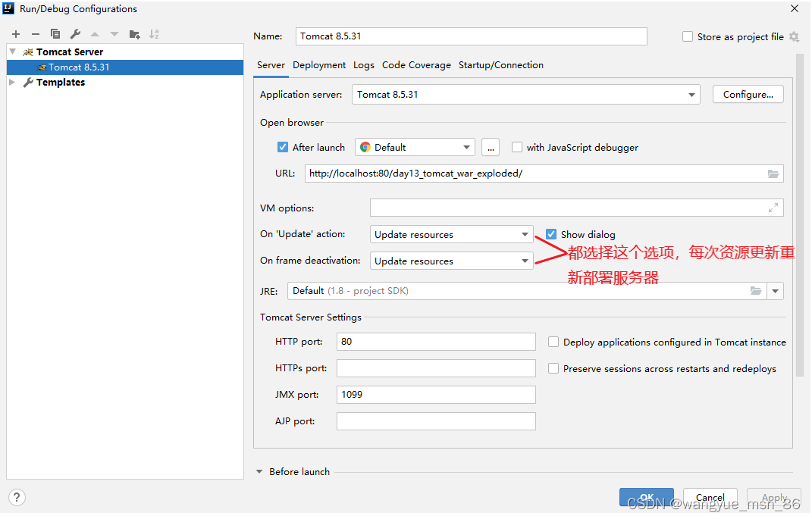The height and width of the screenshot is (519, 812).
Task: Enable the with JavaScript debugger checkbox
Action: [x=517, y=148]
